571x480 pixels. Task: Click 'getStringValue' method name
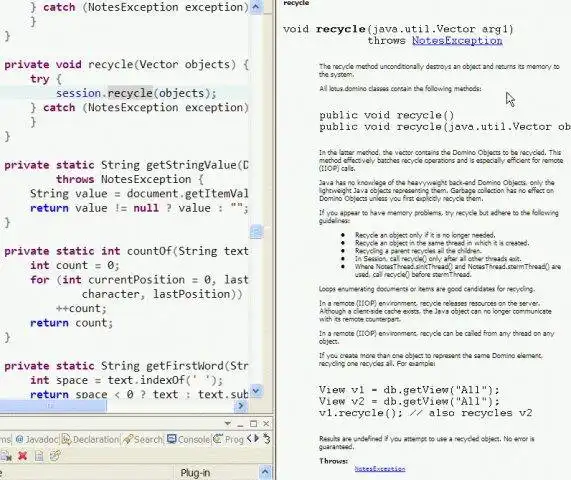191,165
